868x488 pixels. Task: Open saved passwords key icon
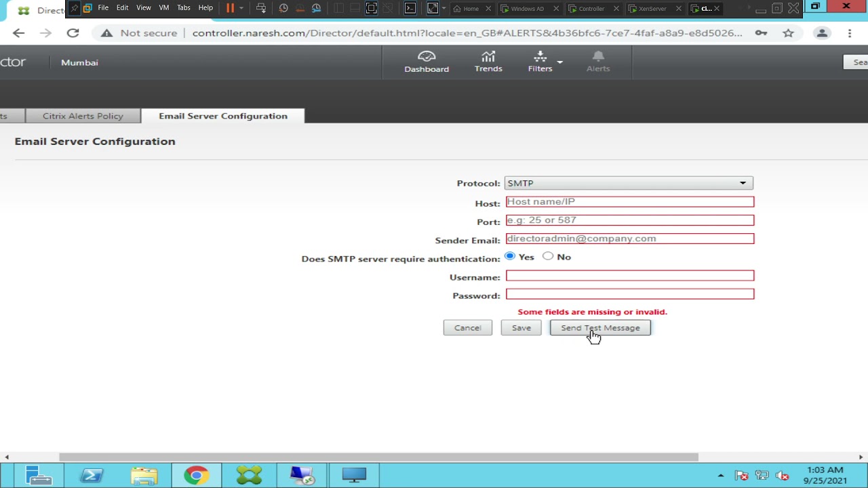pos(762,33)
